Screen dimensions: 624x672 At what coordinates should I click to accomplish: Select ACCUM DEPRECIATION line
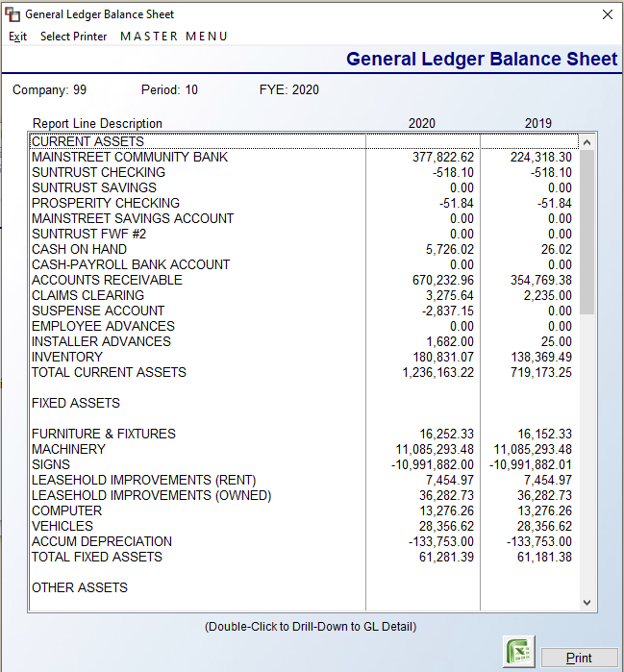click(x=304, y=541)
